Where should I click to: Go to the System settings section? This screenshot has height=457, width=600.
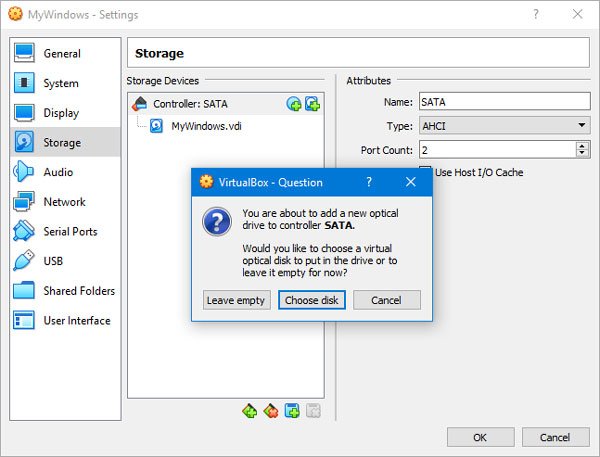coord(61,84)
